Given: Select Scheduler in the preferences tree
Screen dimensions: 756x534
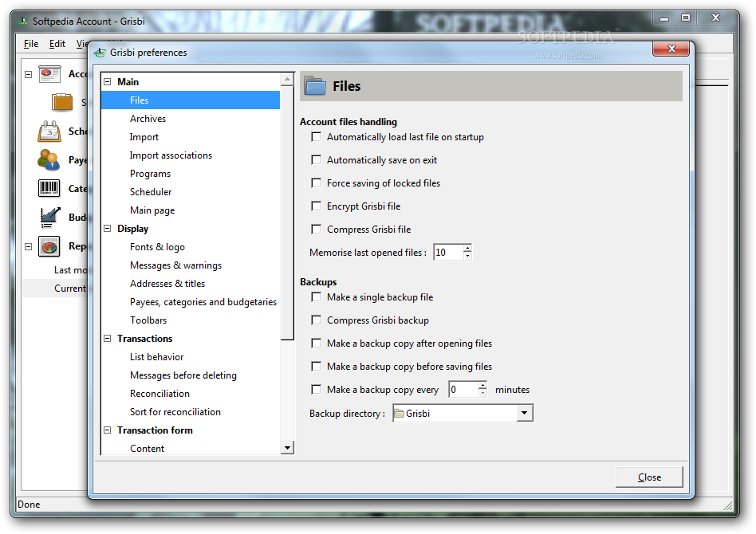Looking at the screenshot, I should tap(151, 192).
